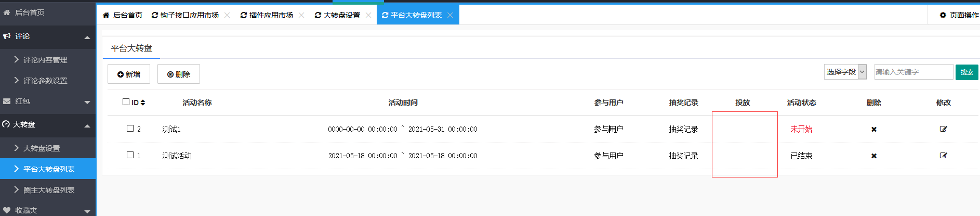Close the 大转盘设置 tab

pos(368,15)
